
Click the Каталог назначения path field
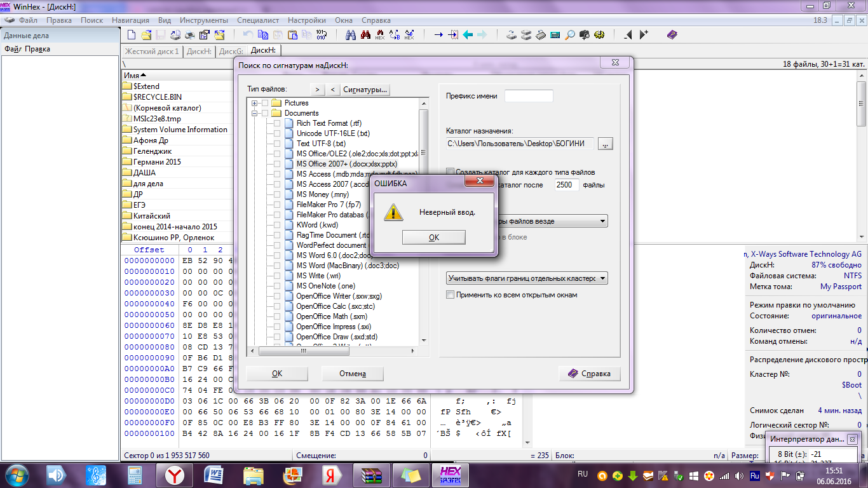point(520,144)
